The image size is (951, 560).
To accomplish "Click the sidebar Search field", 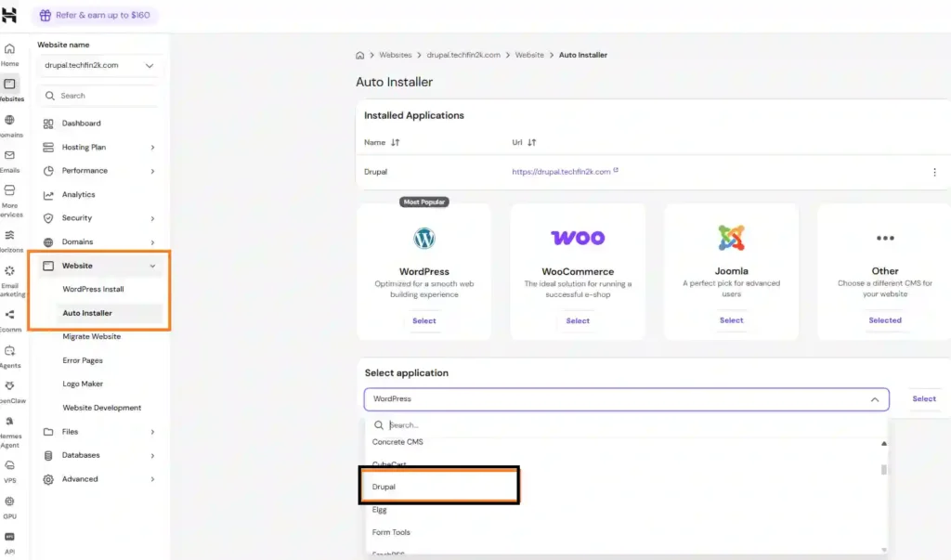I will tap(98, 96).
